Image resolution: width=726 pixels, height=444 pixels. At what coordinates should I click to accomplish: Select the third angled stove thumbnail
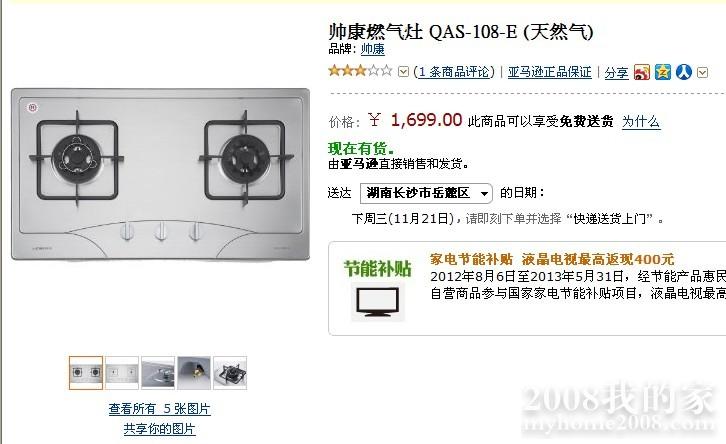pyautogui.click(x=158, y=373)
